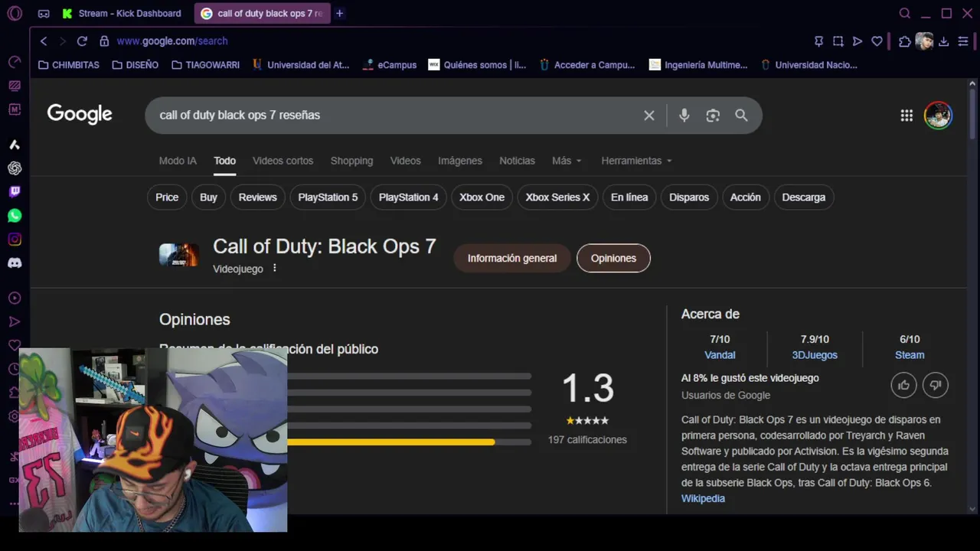
Task: Filter by Descarga chip
Action: coord(804,197)
